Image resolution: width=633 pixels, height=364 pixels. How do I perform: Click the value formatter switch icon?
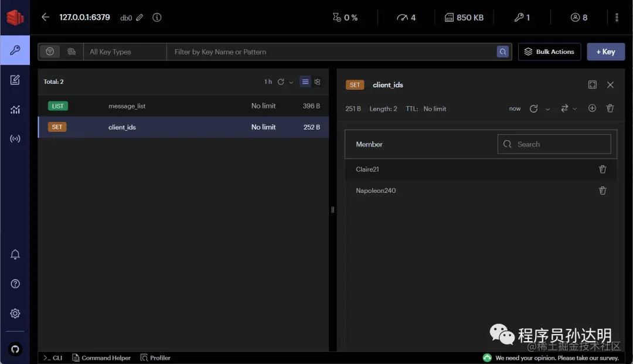point(564,108)
